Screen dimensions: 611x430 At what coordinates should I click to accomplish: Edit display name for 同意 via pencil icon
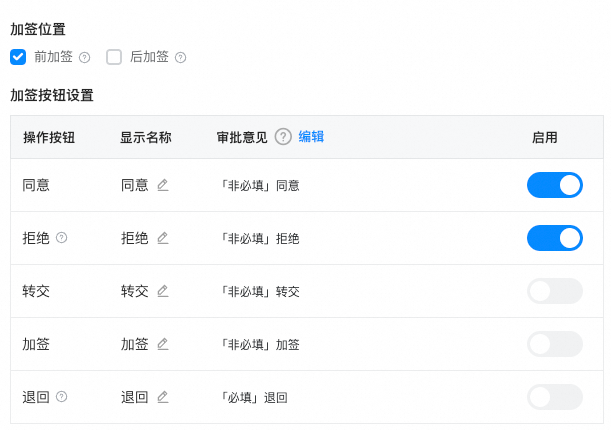click(x=163, y=185)
